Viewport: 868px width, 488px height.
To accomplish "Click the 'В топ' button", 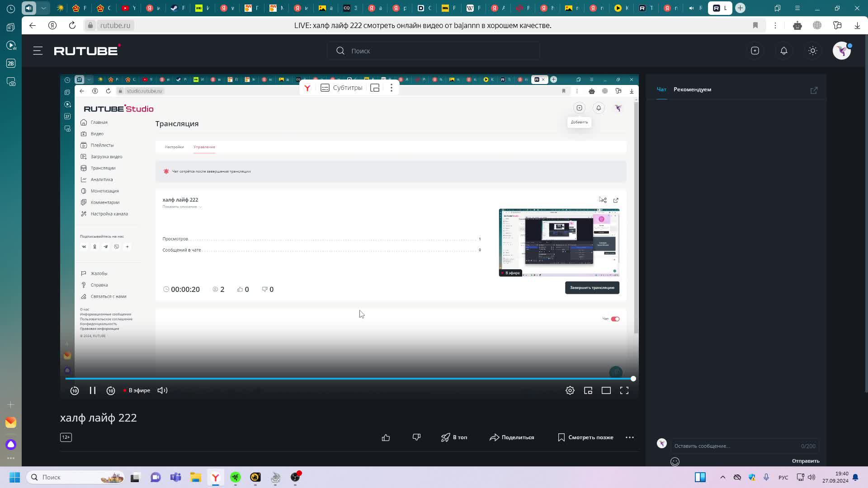I will point(454,437).
